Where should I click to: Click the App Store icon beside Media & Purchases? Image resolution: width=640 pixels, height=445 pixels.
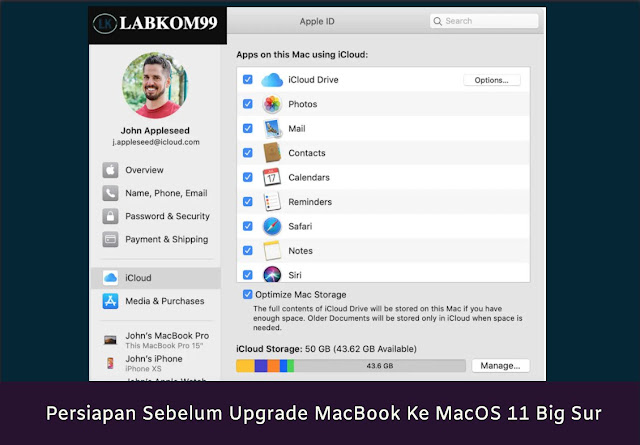[x=110, y=301]
